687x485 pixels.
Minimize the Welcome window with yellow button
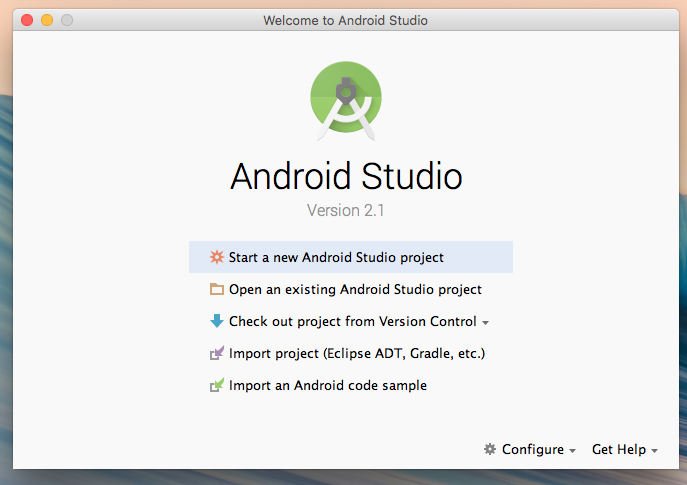pyautogui.click(x=47, y=20)
